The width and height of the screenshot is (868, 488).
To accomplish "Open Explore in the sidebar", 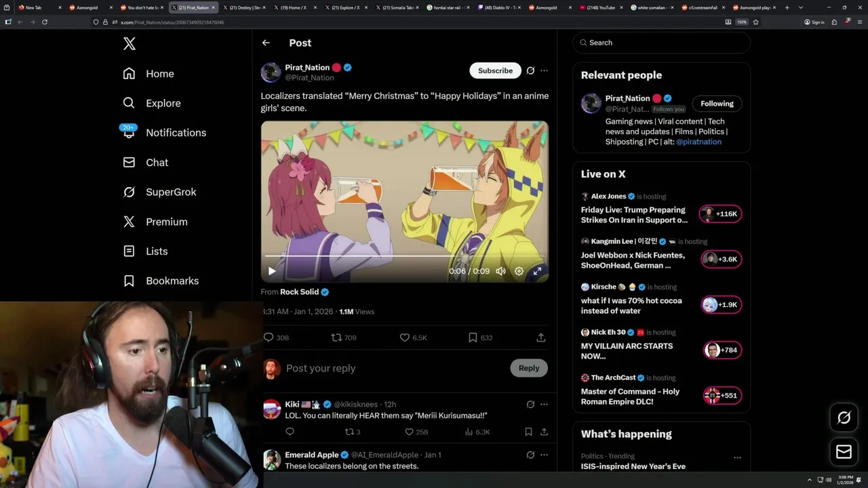I will pos(152,103).
